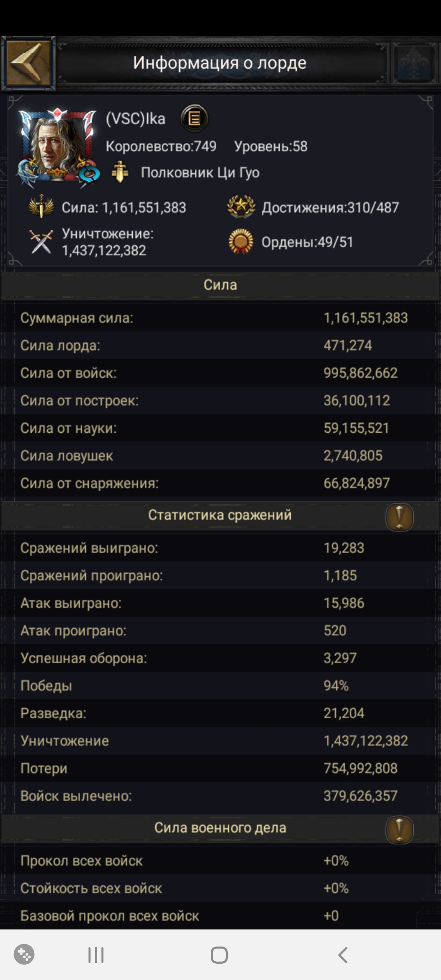Tap the crossed swords destruction icon
The height and width of the screenshot is (980, 441).
[41, 242]
